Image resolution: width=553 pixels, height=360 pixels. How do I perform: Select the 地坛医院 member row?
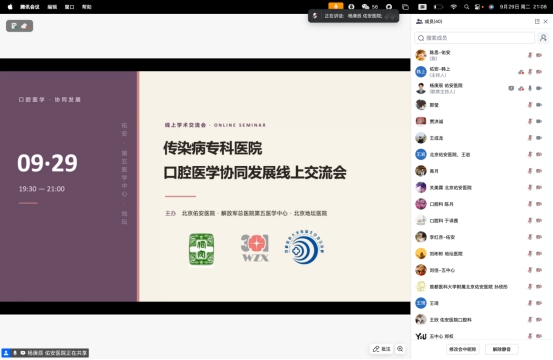point(482,254)
